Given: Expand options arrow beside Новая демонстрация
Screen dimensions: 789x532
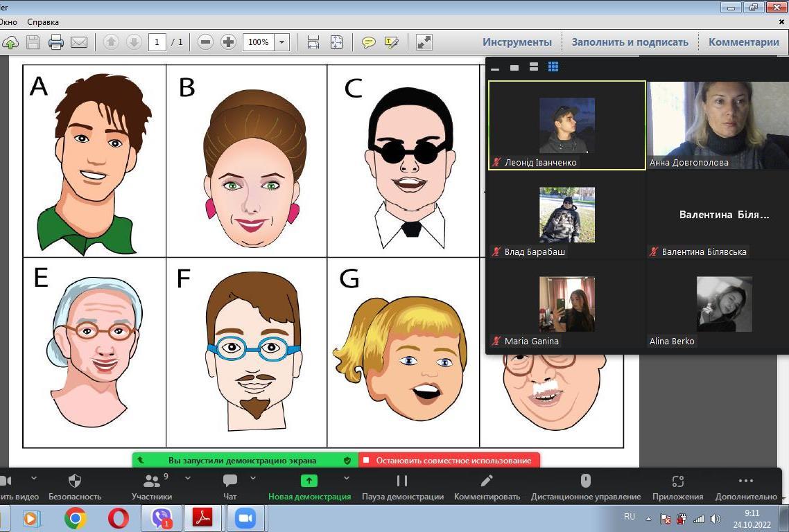Looking at the screenshot, I should pyautogui.click(x=346, y=478).
